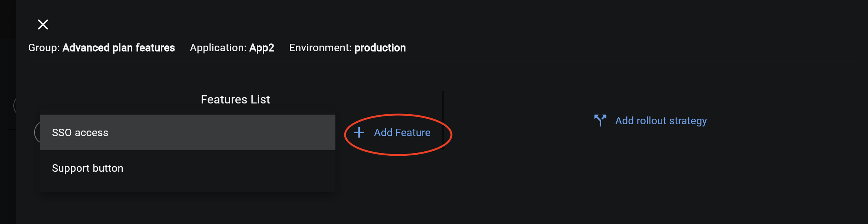Select the SSO access feature entry
The image size is (868, 224).
[x=80, y=132]
